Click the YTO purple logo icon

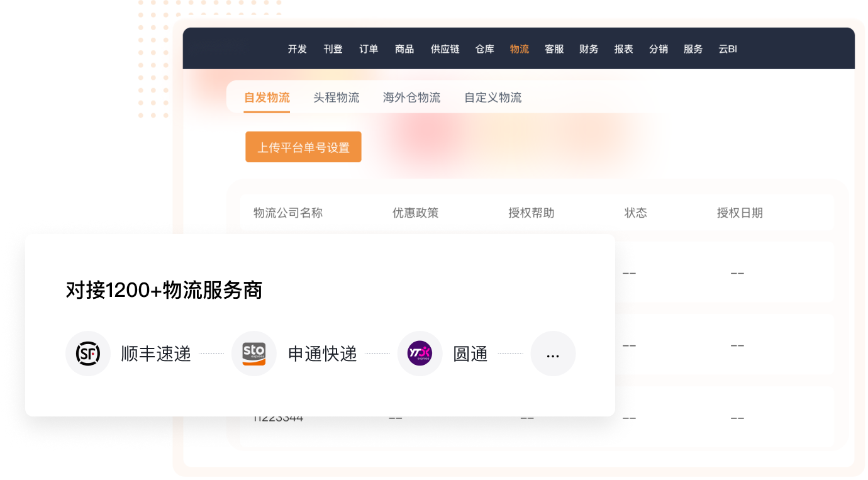coord(420,354)
